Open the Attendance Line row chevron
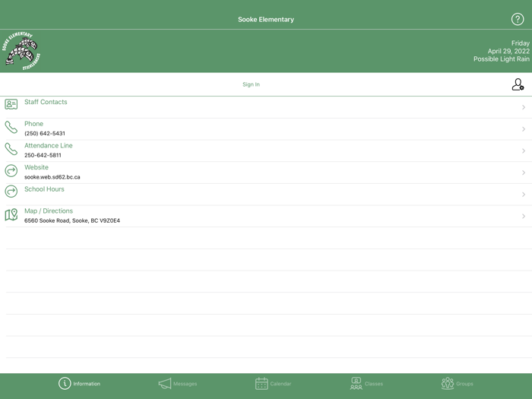Screen dimensions: 532x399 click(524, 150)
